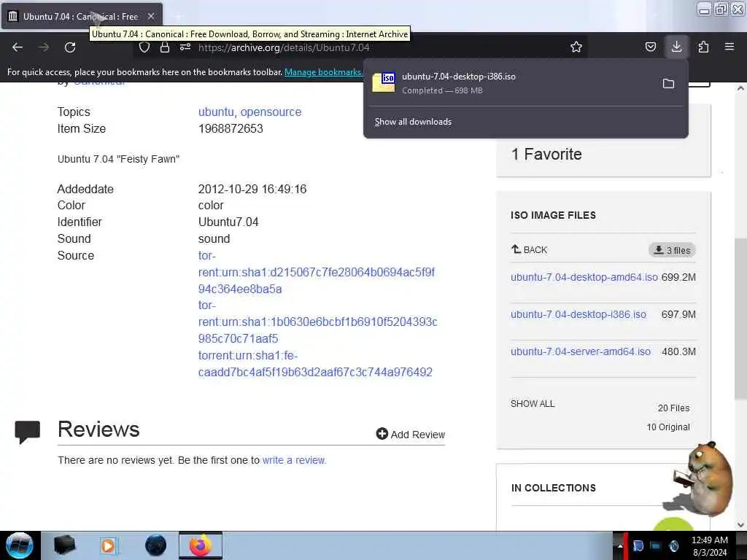This screenshot has width=747, height=560.
Task: Select the Identifier value Ubuntu7.04
Action: point(228,222)
